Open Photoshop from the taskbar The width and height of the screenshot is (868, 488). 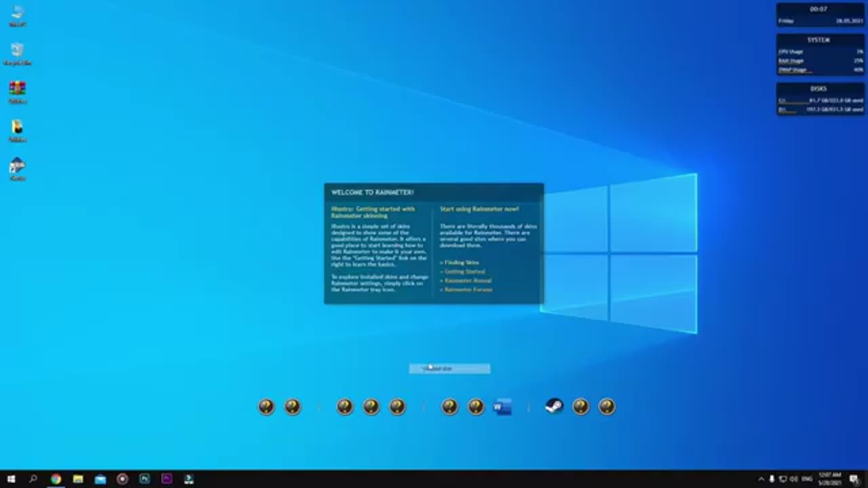click(144, 479)
